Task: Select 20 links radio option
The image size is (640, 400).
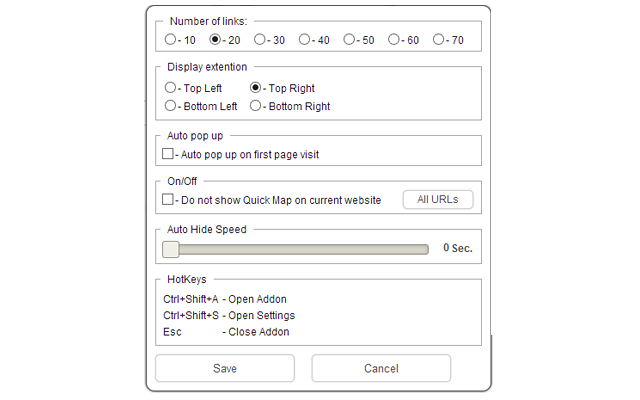Action: (215, 39)
